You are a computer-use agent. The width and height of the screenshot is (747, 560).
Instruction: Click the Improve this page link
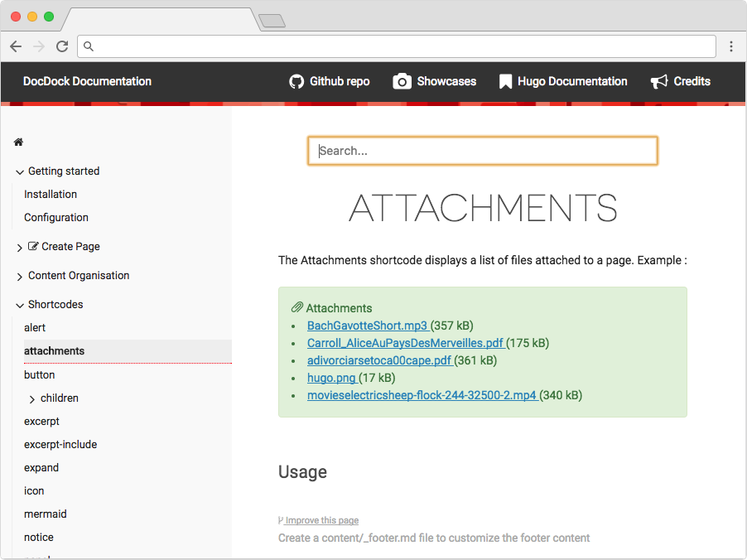tap(321, 520)
